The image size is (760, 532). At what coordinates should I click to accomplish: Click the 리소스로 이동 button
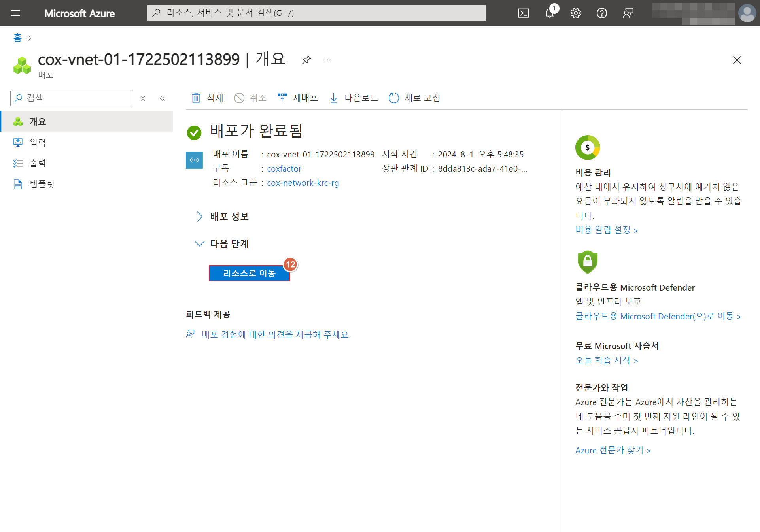(249, 273)
